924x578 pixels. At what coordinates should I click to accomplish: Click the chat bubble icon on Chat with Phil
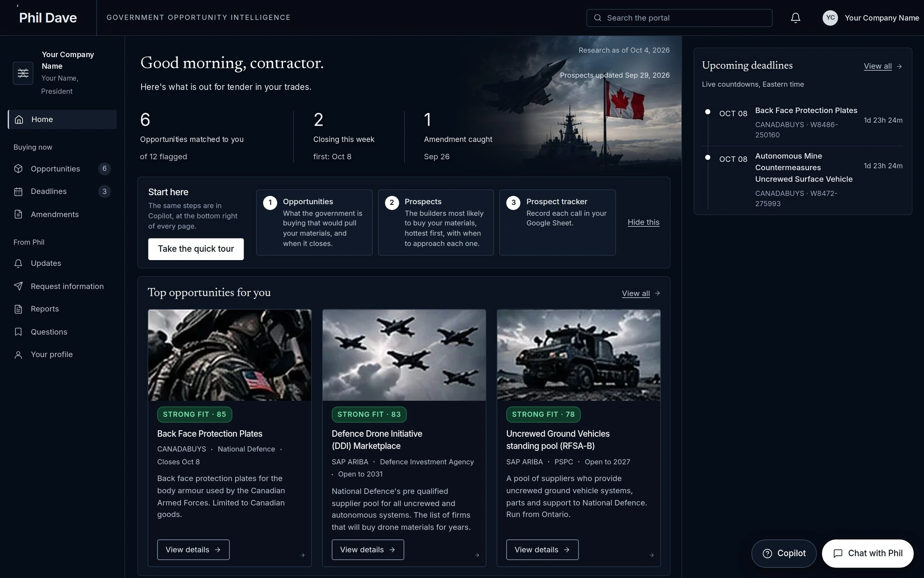click(838, 553)
